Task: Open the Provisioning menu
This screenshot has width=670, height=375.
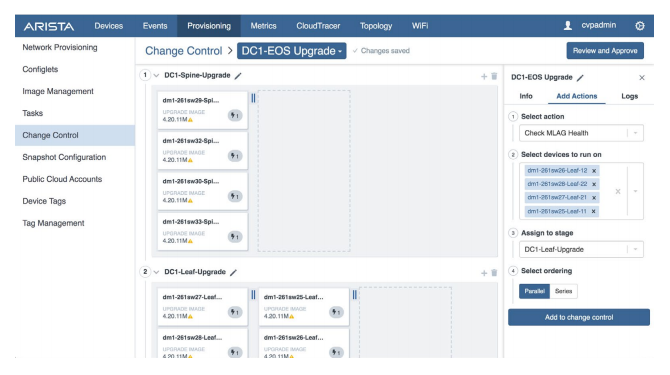Action: click(x=209, y=26)
